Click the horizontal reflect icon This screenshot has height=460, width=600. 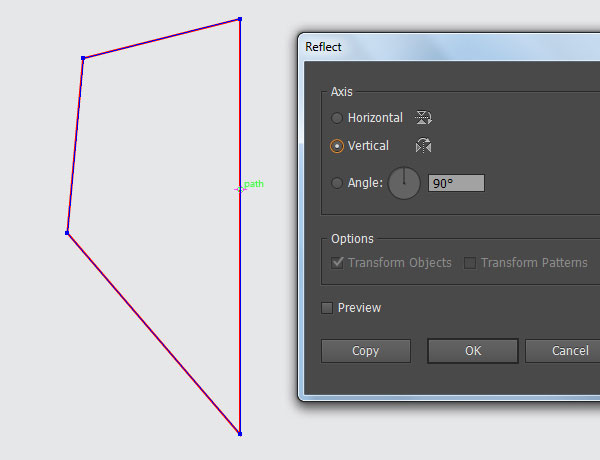423,117
